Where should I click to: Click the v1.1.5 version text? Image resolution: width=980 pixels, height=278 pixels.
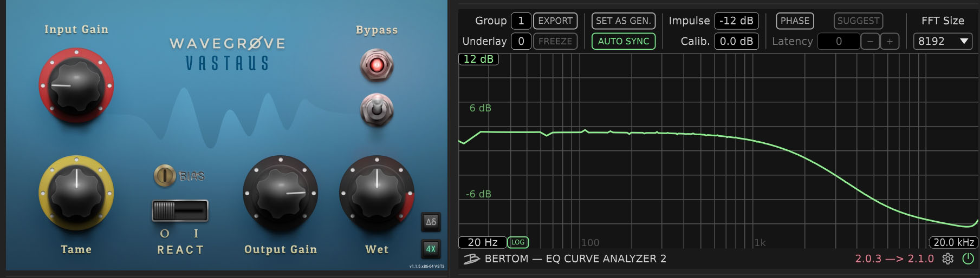427,266
